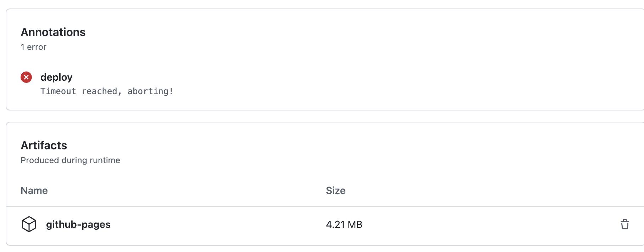Select the Size column header
Screen dimensions: 644x252
(x=336, y=190)
